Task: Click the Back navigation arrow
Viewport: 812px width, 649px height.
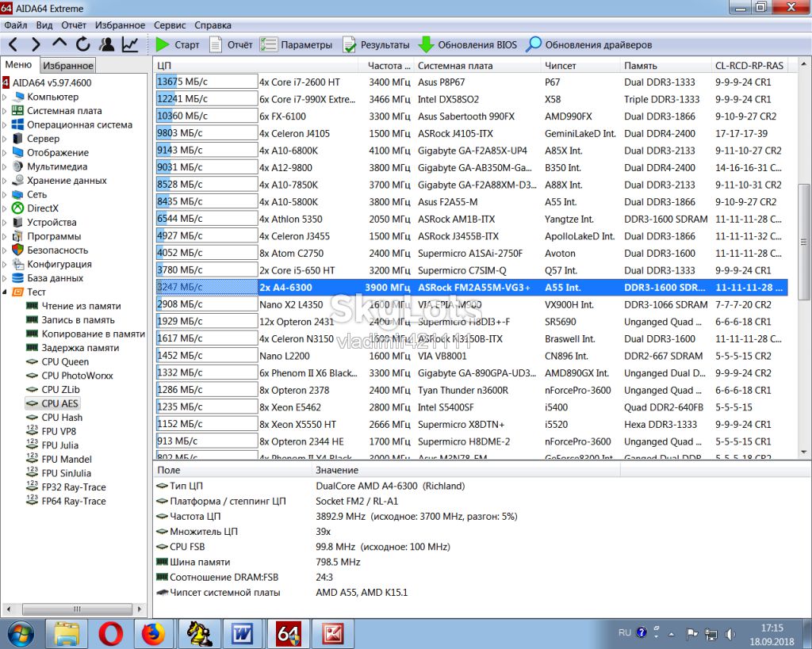Action: pos(14,44)
